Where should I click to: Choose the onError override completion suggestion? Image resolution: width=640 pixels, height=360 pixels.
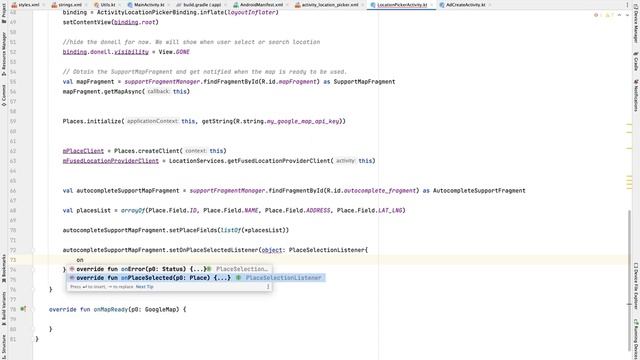point(169,269)
